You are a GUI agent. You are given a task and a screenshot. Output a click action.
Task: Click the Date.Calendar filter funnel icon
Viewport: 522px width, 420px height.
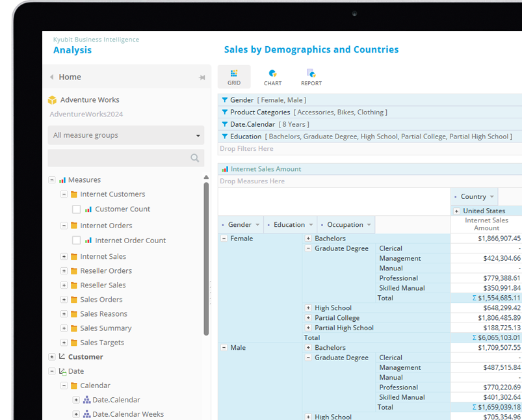point(224,124)
